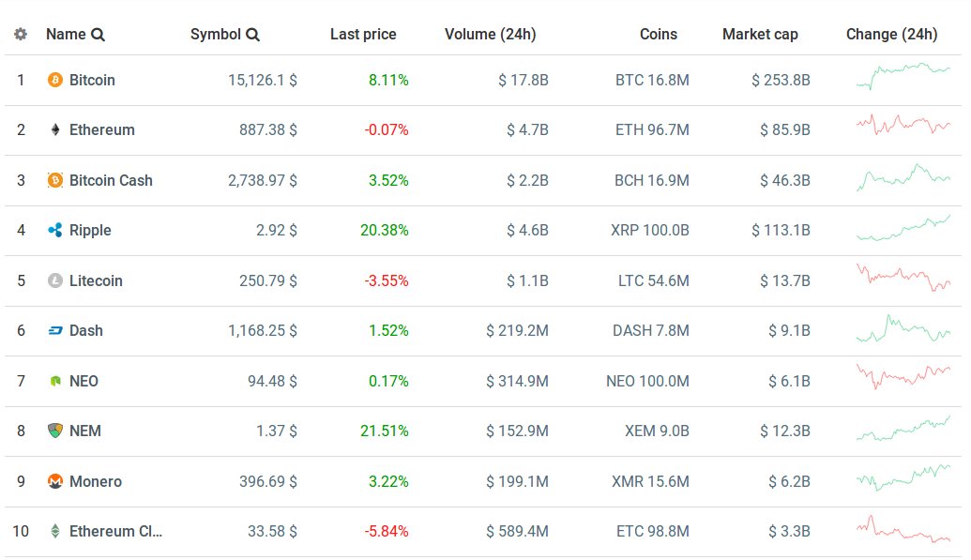971x560 pixels.
Task: Click the Ethereum Classic green logo
Action: [x=55, y=531]
